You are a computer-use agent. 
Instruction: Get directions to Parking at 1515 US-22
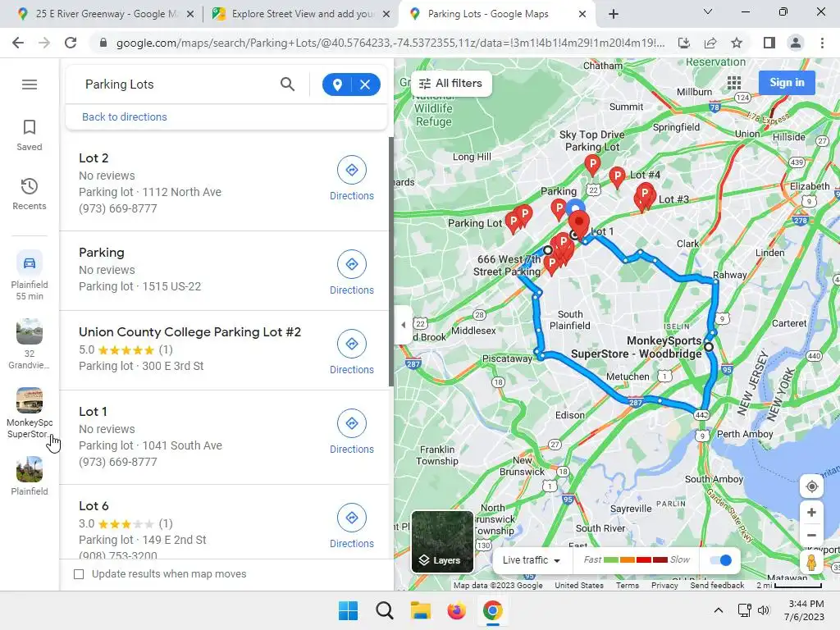(351, 272)
